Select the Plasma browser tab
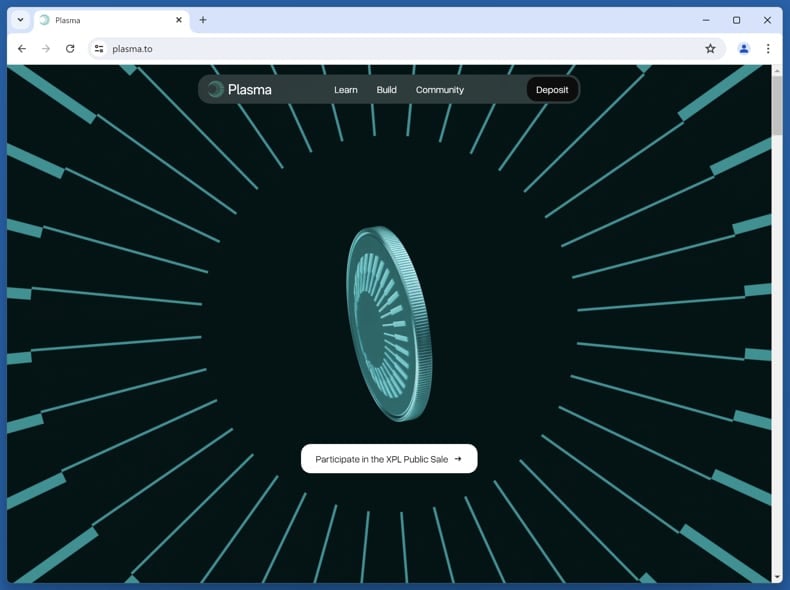 112,20
